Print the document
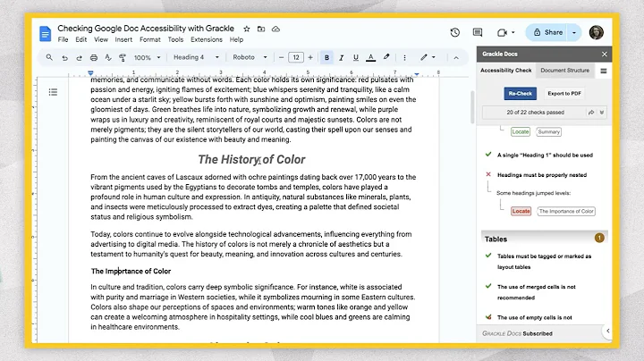644x361 pixels. coord(94,58)
